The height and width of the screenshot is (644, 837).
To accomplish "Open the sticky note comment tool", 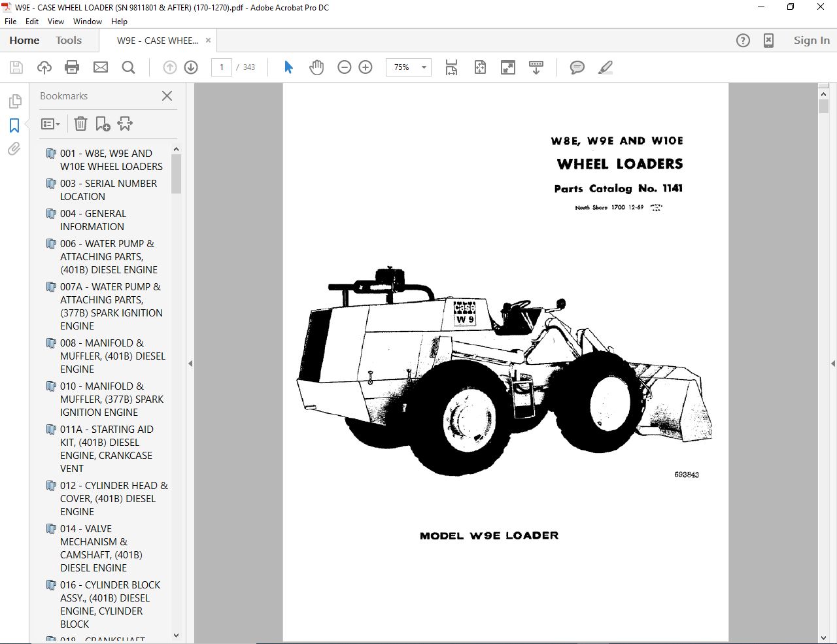I will click(x=577, y=67).
